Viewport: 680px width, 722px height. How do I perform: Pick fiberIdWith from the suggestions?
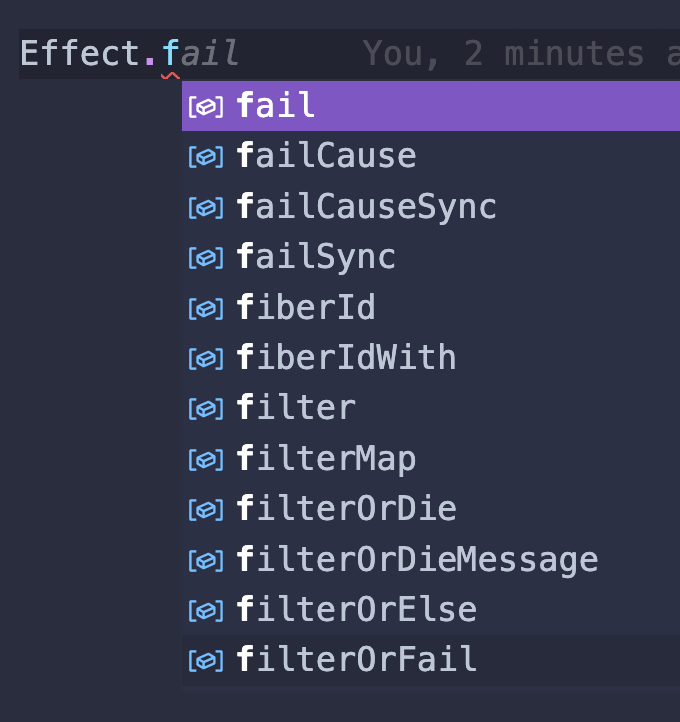coord(346,358)
